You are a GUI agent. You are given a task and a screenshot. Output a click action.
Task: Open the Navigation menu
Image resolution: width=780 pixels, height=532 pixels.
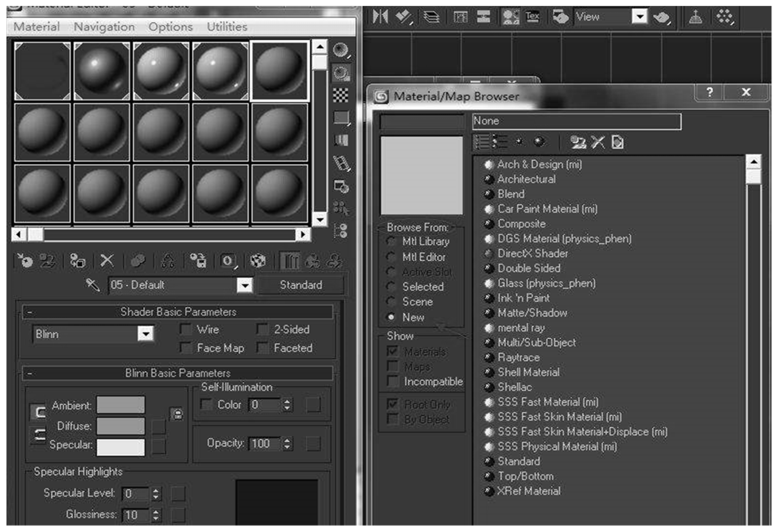(x=104, y=27)
